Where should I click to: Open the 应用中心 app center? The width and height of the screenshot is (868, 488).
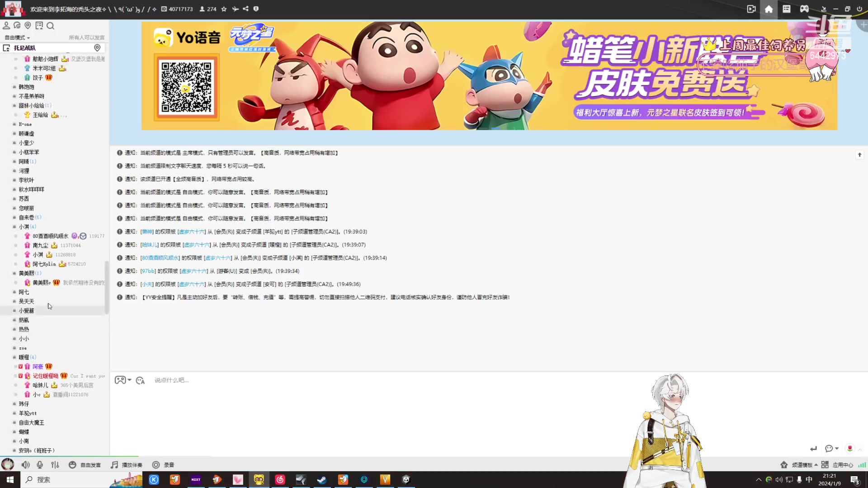pos(837,465)
